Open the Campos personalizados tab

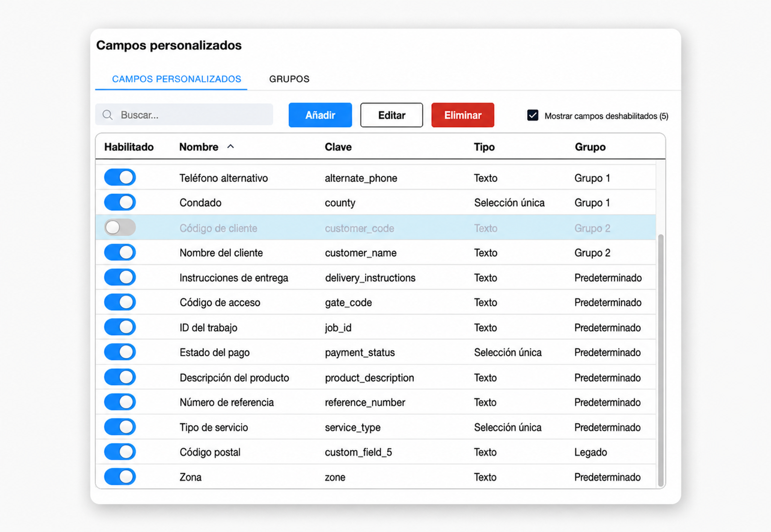coord(176,79)
